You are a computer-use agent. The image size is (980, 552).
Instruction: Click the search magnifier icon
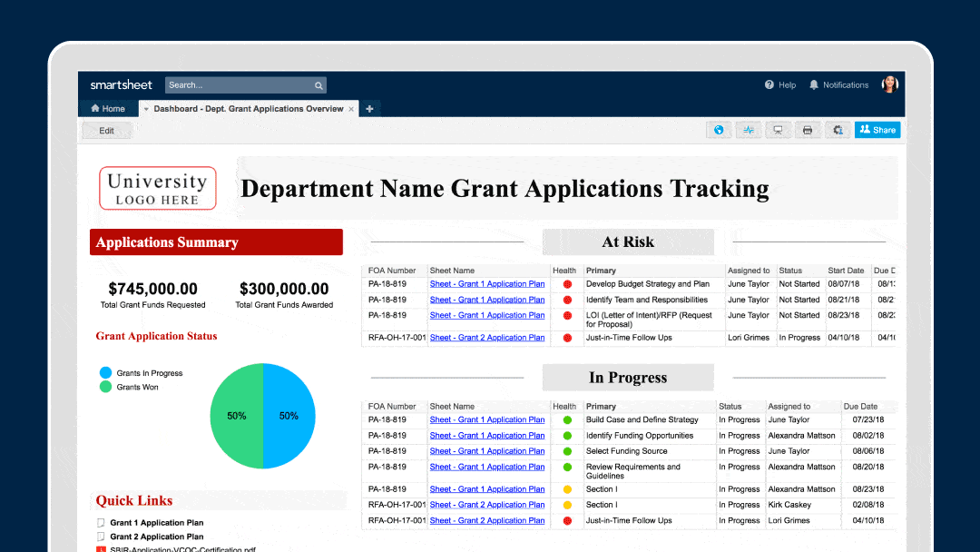tap(318, 84)
